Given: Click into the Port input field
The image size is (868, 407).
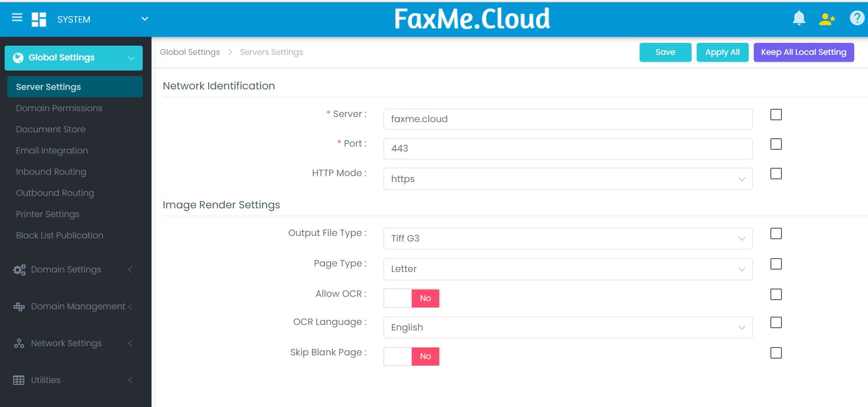Looking at the screenshot, I should point(568,148).
